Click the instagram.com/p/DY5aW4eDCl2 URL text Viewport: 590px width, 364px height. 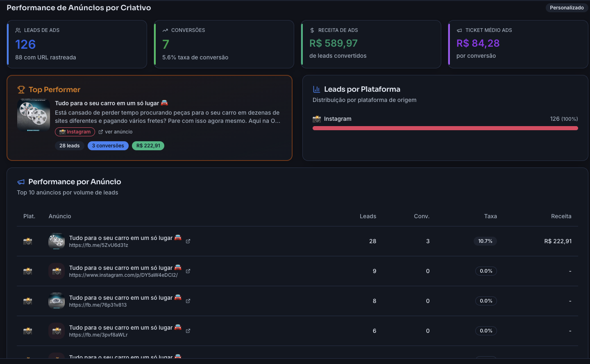(123, 275)
